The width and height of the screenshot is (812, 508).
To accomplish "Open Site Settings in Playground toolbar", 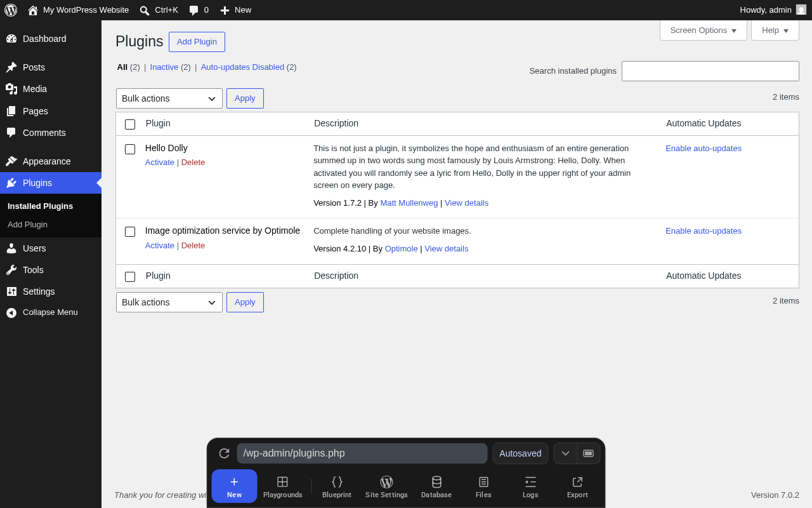I will [x=386, y=486].
